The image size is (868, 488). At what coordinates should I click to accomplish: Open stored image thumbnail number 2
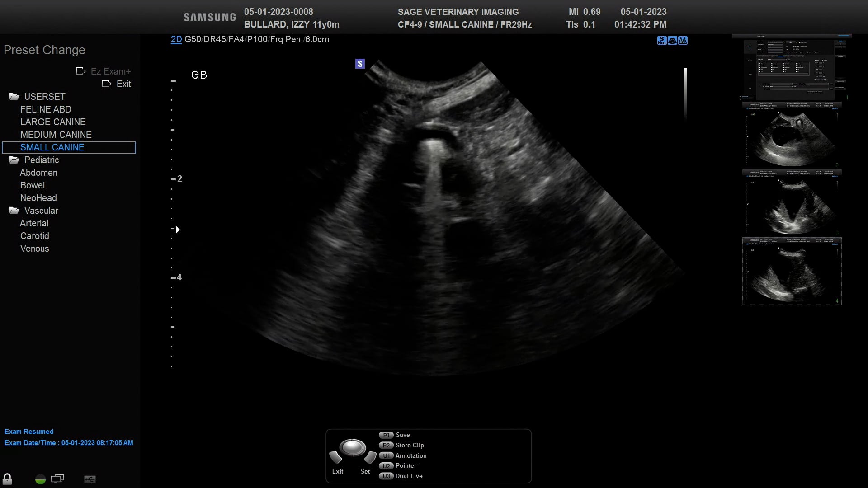point(792,135)
